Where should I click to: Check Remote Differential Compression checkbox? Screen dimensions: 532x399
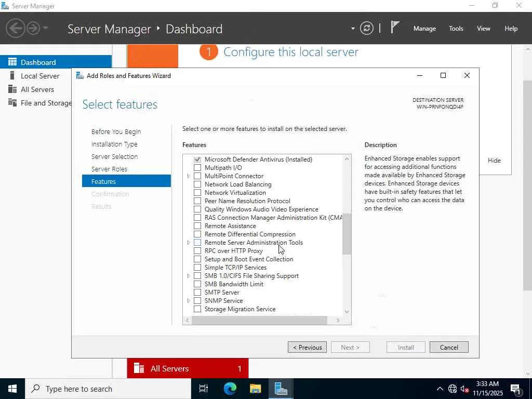pyautogui.click(x=197, y=234)
